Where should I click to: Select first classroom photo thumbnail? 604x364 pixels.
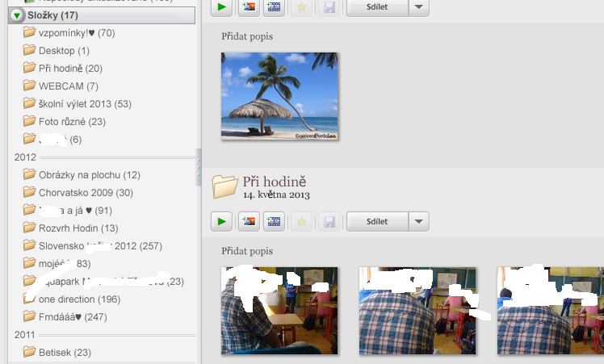tap(279, 311)
